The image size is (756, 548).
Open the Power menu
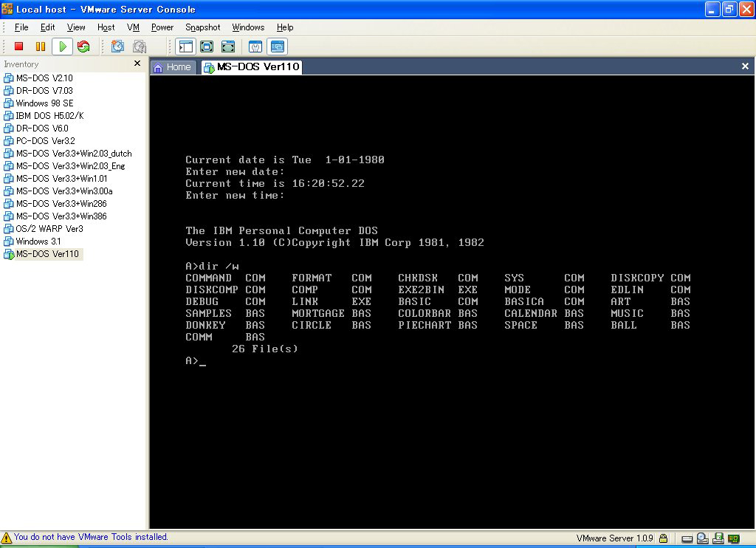162,27
